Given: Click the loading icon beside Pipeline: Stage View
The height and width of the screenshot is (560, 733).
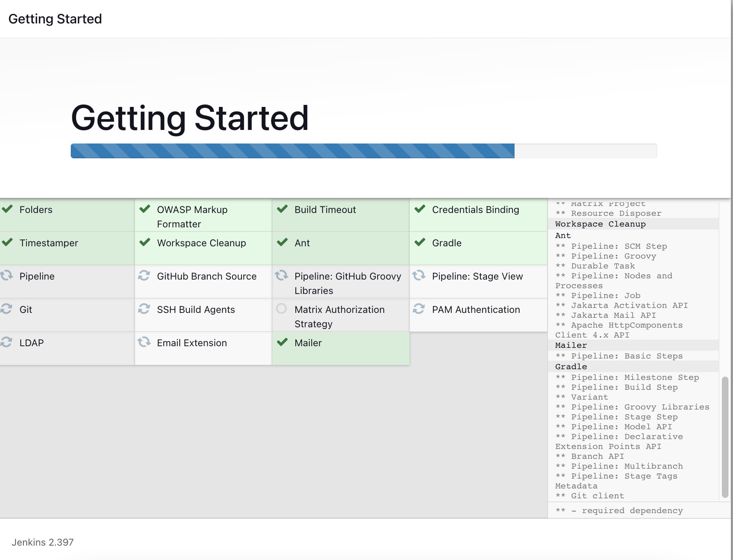Looking at the screenshot, I should (419, 275).
